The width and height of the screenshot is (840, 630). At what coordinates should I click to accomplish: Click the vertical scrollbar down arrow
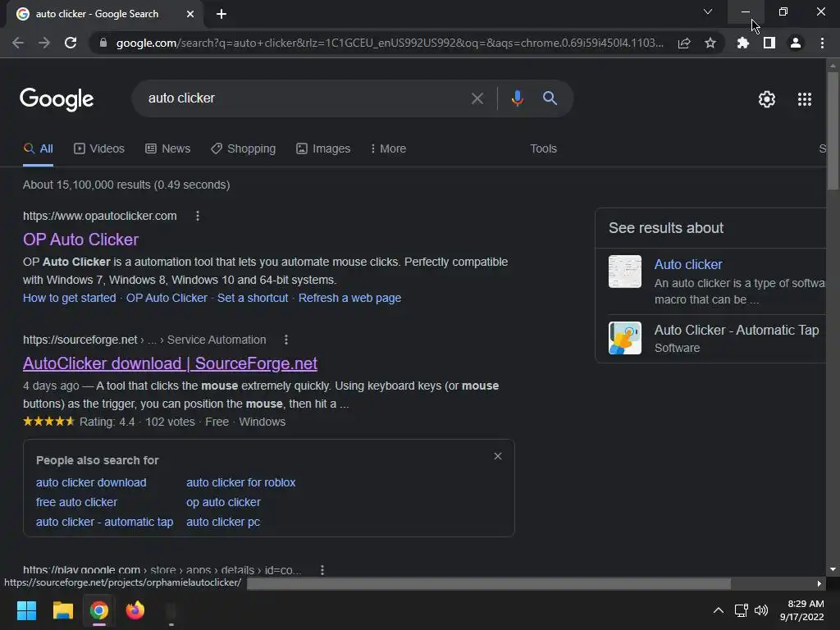833,569
